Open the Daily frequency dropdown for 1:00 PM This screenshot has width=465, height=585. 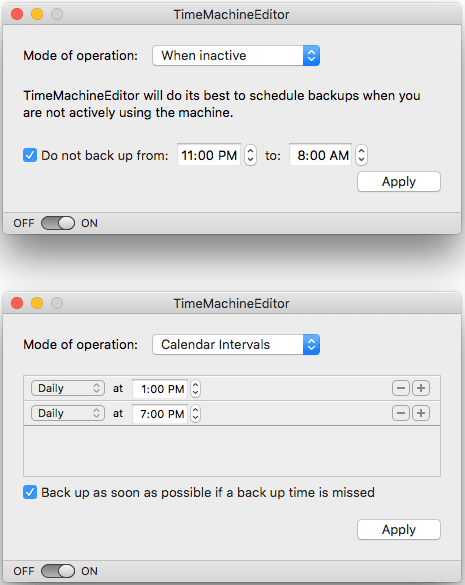[68, 388]
